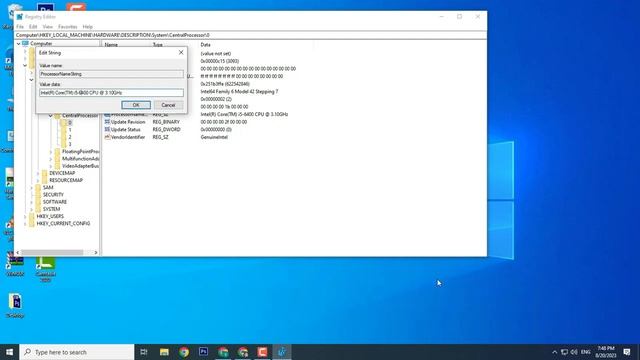Click the tree pane's scroll-left arrow

tap(18, 253)
